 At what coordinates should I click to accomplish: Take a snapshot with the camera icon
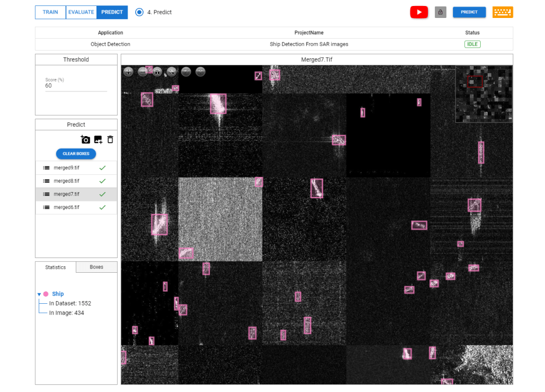[86, 139]
